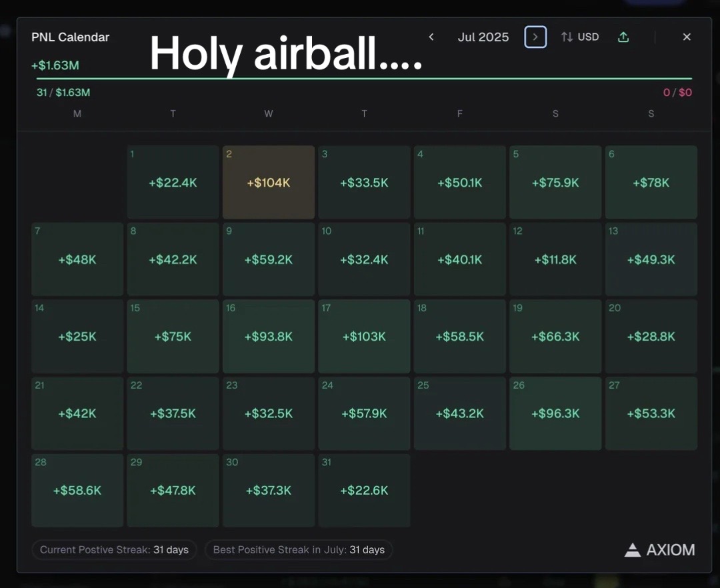Click the Current Positive Streak pill

(x=115, y=549)
